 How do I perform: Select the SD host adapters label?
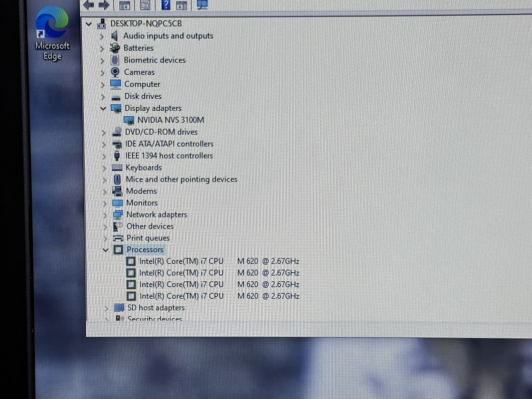click(156, 308)
